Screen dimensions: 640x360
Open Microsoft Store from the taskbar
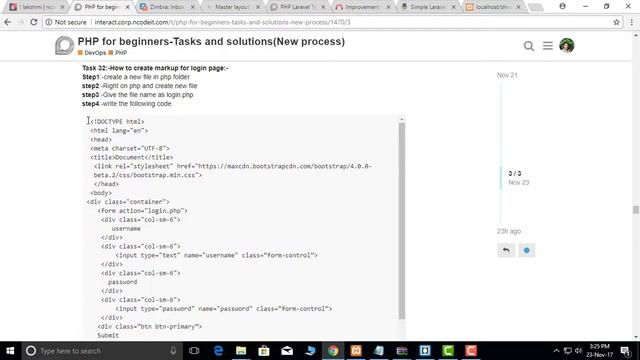tap(264, 351)
